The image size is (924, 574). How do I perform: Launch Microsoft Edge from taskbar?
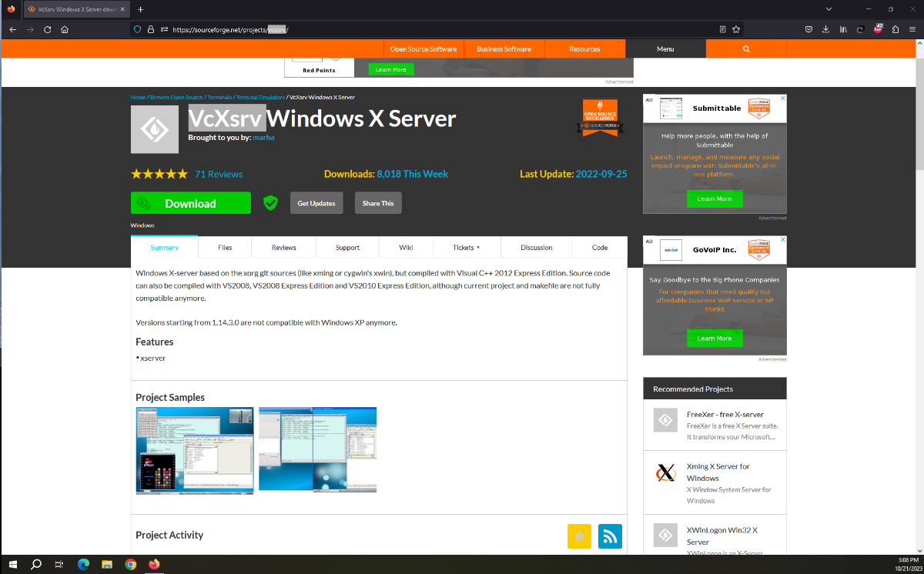(x=83, y=564)
